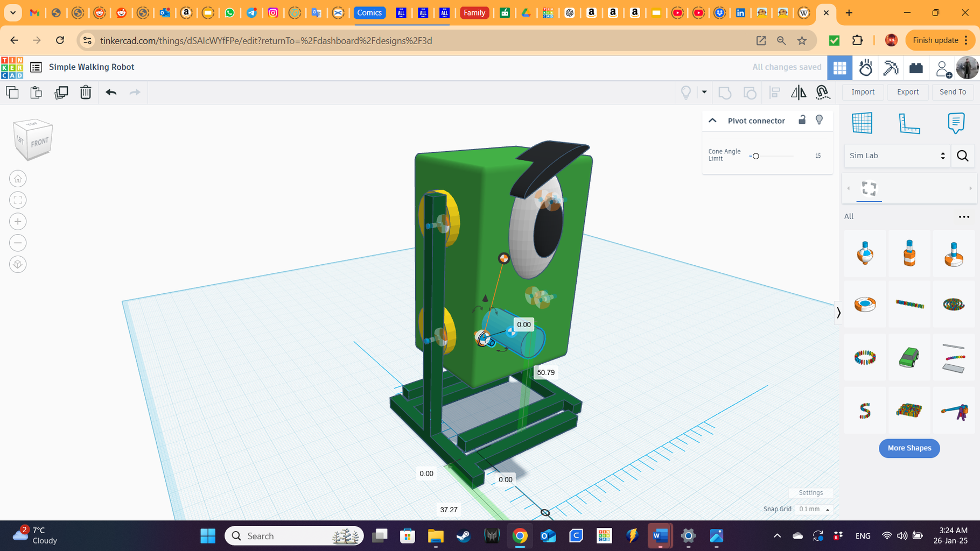Image resolution: width=980 pixels, height=551 pixels.
Task: Open the Sim Lab shapes category dropdown
Action: click(897, 156)
